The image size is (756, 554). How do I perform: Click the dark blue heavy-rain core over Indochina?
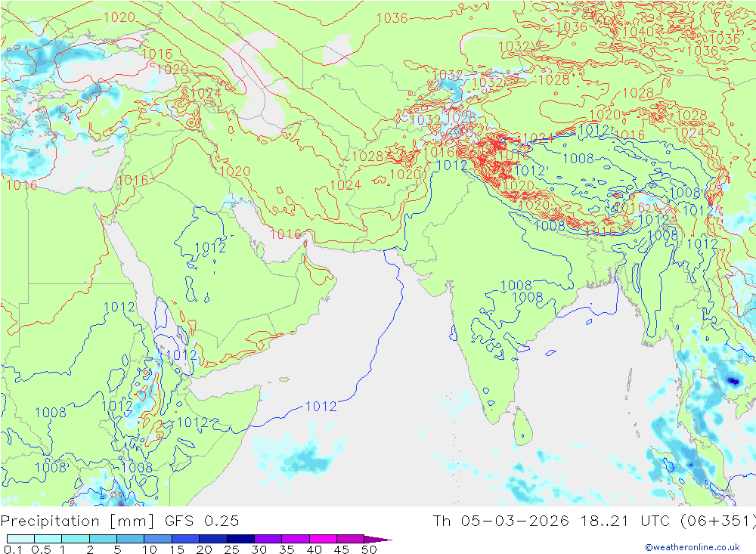pyautogui.click(x=733, y=381)
